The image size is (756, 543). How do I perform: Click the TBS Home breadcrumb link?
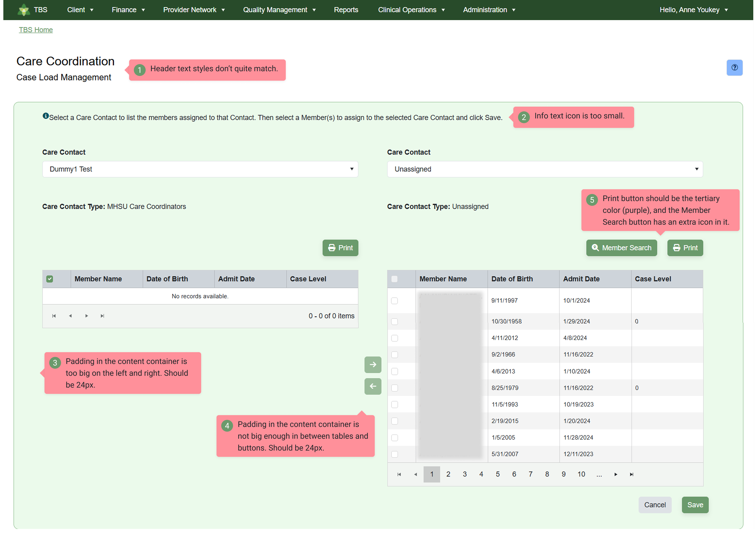[36, 30]
